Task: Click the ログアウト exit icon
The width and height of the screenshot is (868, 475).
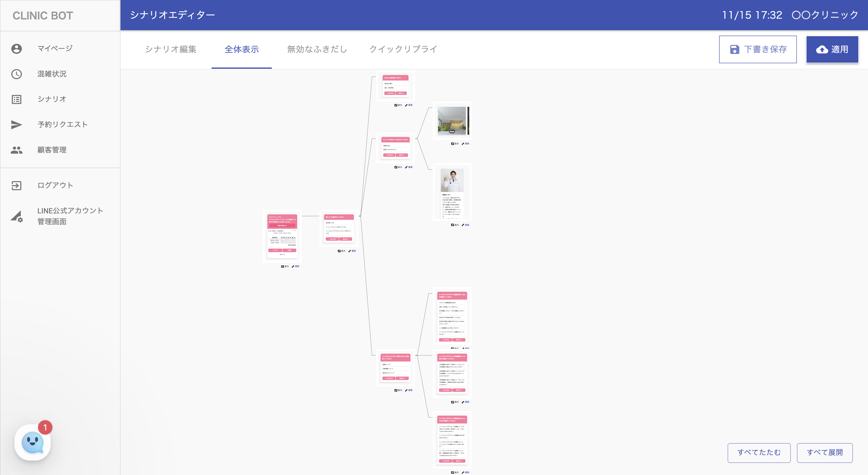Action: (17, 185)
